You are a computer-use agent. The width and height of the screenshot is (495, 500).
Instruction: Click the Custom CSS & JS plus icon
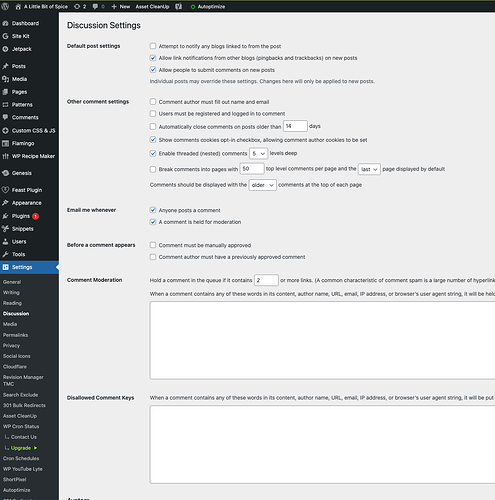pyautogui.click(x=5, y=130)
